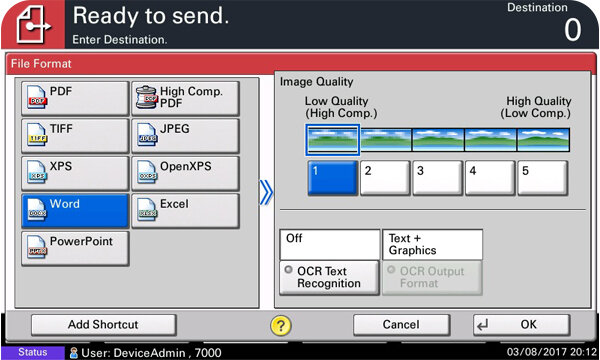Click the date and time 03/08/2017 20:12
Screen dimensions: 600x360
[x=551, y=352]
